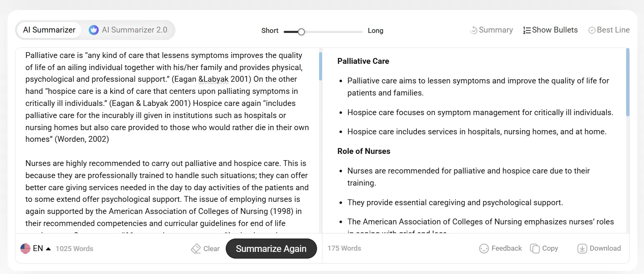Screen dimensions: 644x274
Task: Switch to the AI Summarizer tab
Action: pos(49,30)
